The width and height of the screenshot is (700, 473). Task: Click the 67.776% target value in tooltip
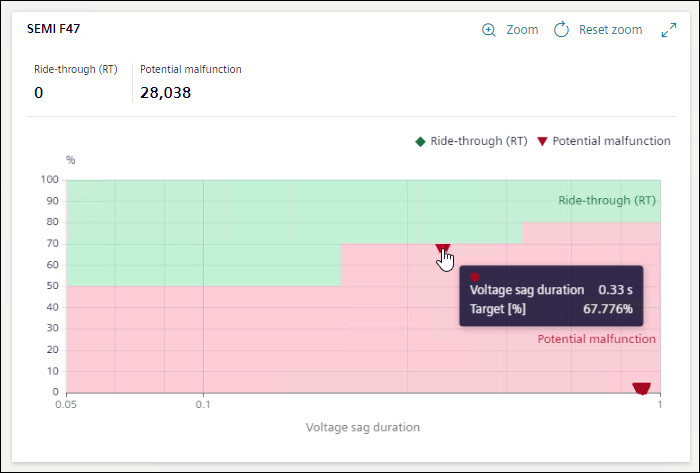[x=607, y=309]
